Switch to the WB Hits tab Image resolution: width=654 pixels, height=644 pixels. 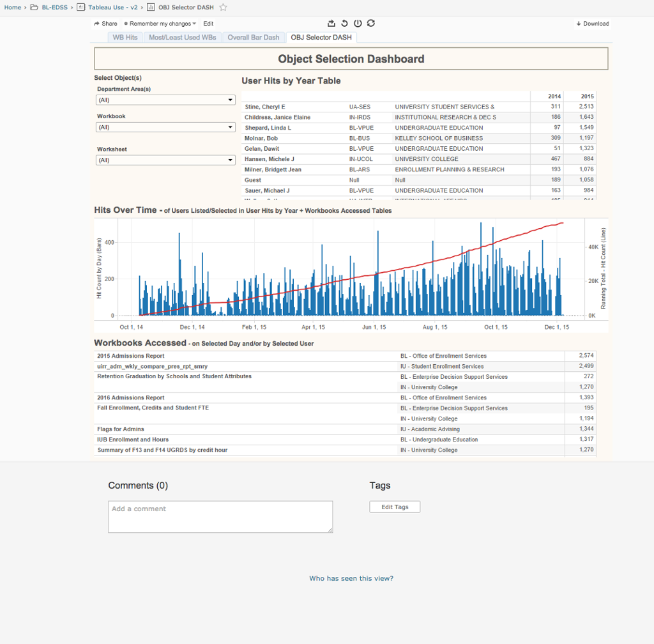125,38
